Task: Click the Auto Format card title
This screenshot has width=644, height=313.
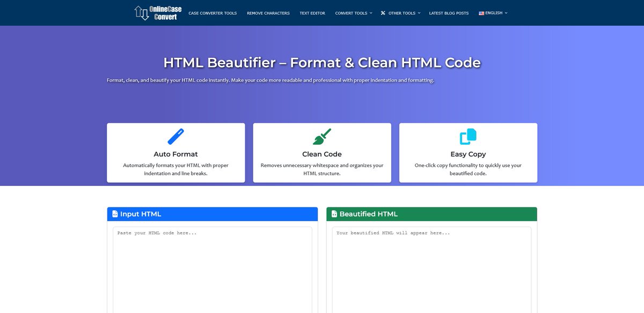Action: click(176, 154)
